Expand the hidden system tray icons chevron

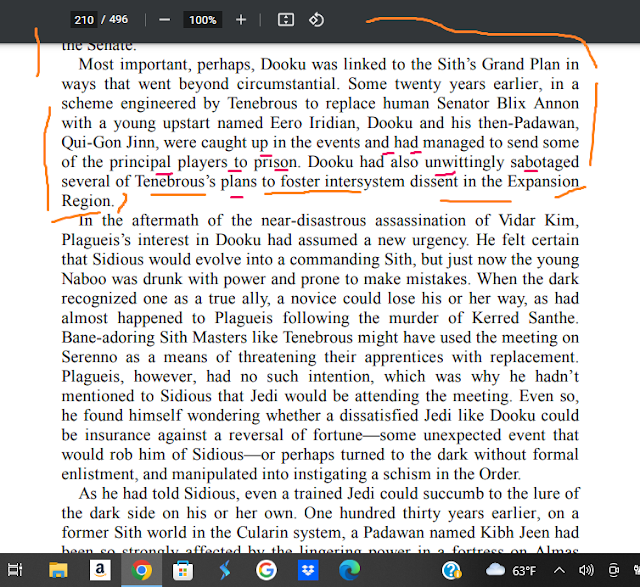tap(559, 570)
